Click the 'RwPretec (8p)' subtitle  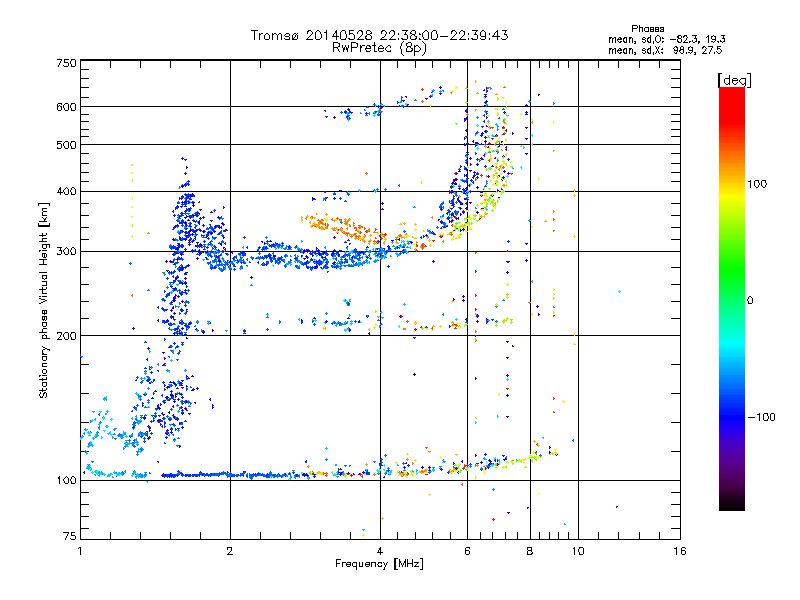pyautogui.click(x=379, y=48)
